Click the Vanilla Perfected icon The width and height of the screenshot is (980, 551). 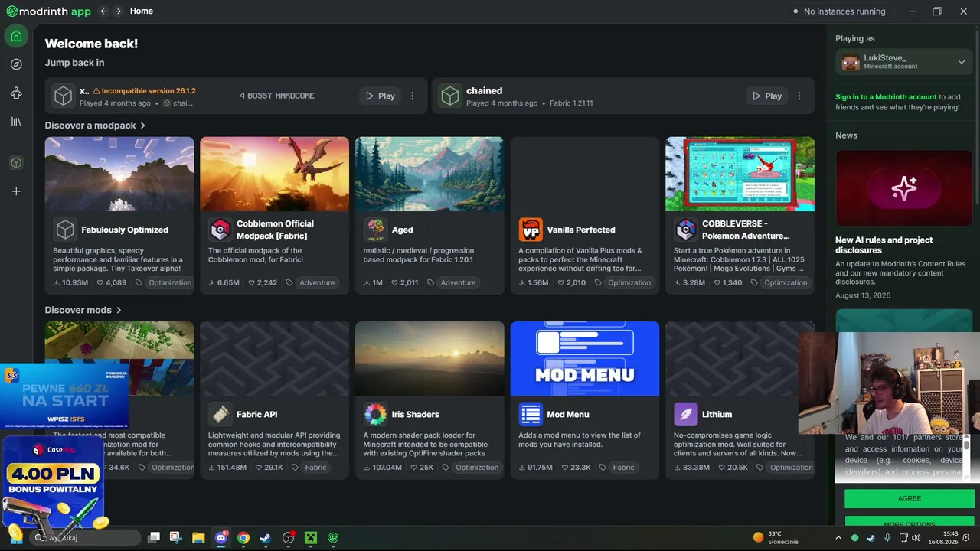(x=531, y=230)
